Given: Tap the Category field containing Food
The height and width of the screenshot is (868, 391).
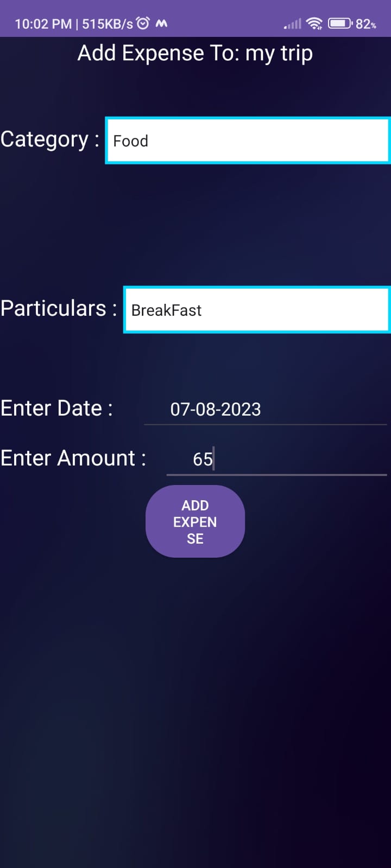Looking at the screenshot, I should tap(247, 140).
